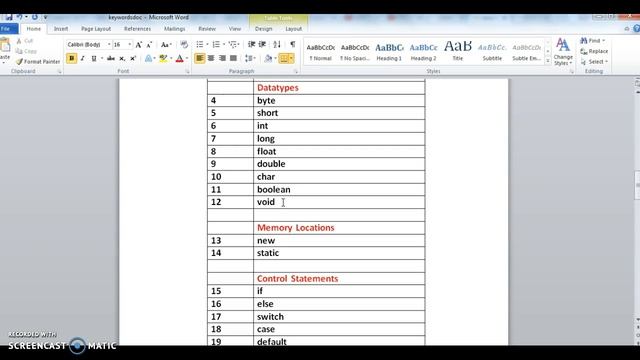The image size is (640, 360).
Task: Click the Redo icon
Action: click(x=35, y=17)
